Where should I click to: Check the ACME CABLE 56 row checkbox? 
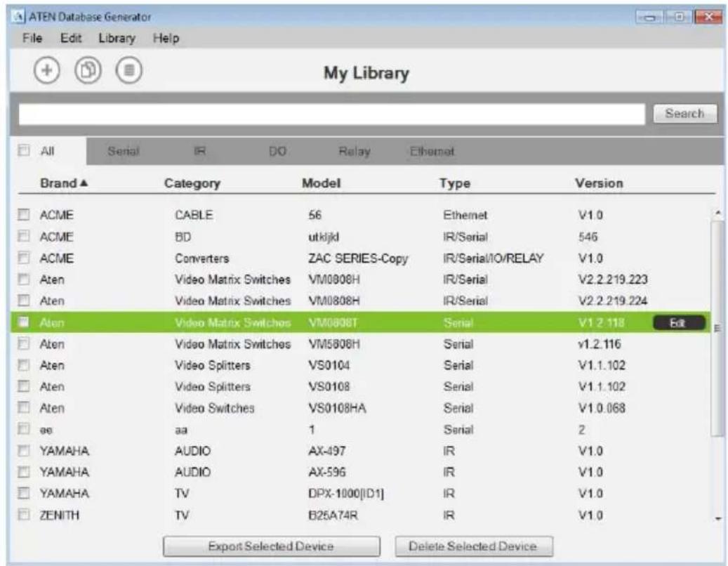pyautogui.click(x=24, y=214)
